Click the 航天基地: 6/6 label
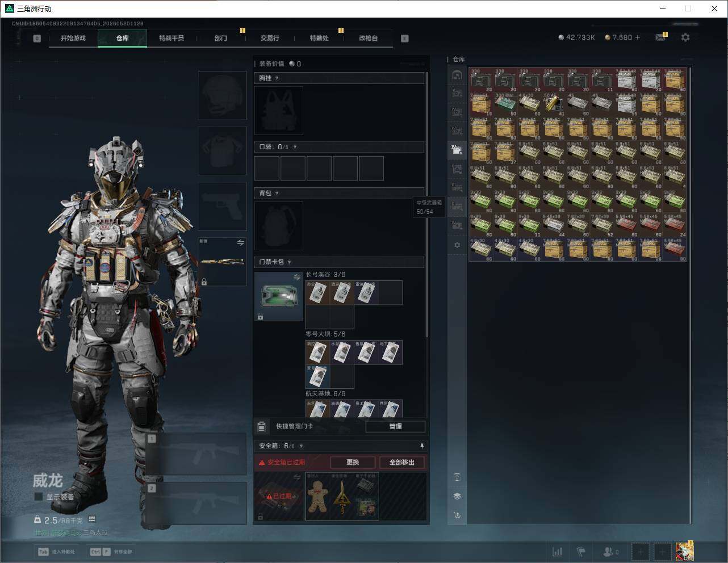728x563 pixels. pyautogui.click(x=325, y=393)
